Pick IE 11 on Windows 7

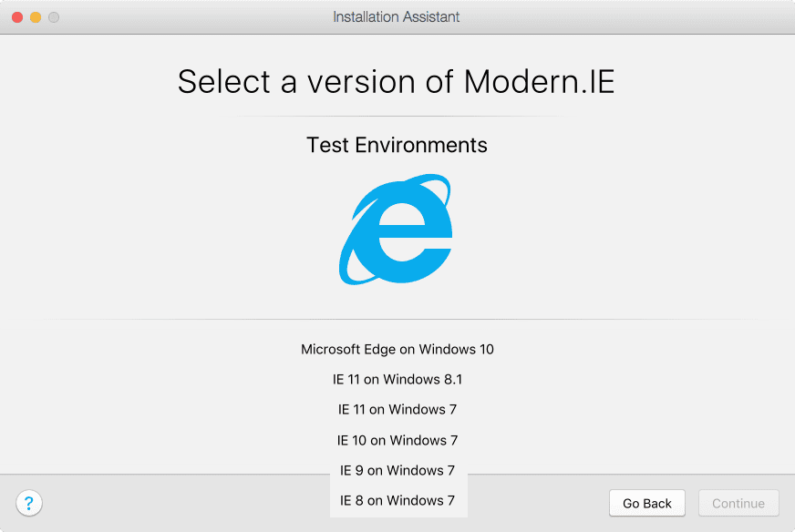coord(397,409)
